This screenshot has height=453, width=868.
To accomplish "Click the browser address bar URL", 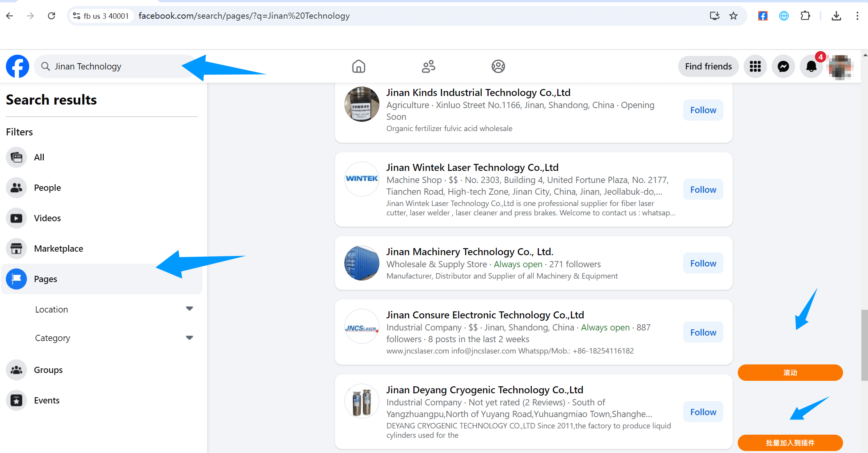I will click(244, 16).
